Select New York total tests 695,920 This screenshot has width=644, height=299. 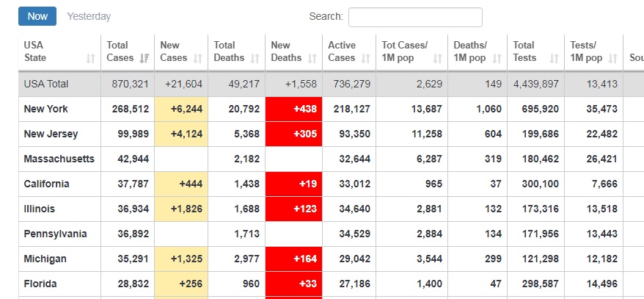tap(540, 109)
